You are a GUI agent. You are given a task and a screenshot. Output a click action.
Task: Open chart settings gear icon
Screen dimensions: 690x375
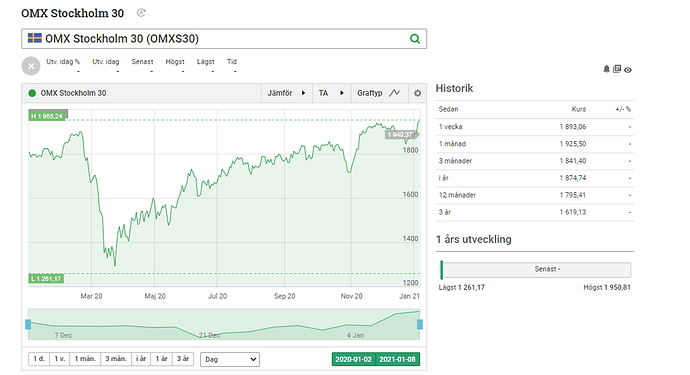coord(417,93)
